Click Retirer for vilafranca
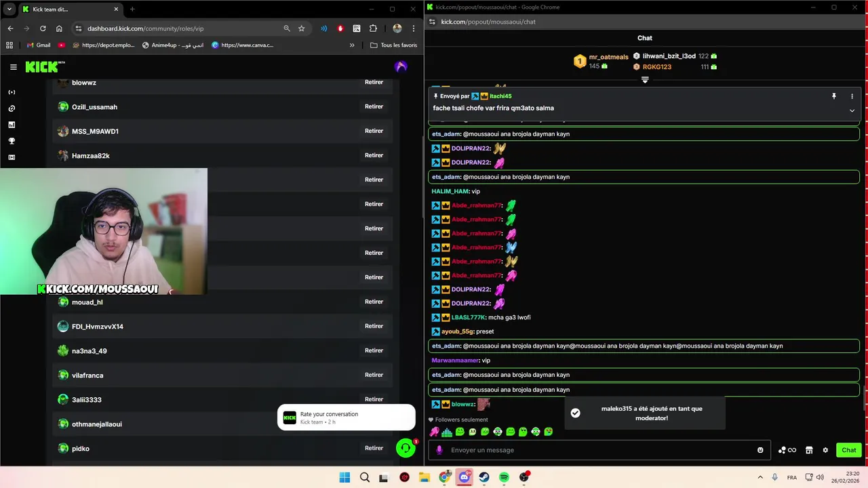 [374, 375]
